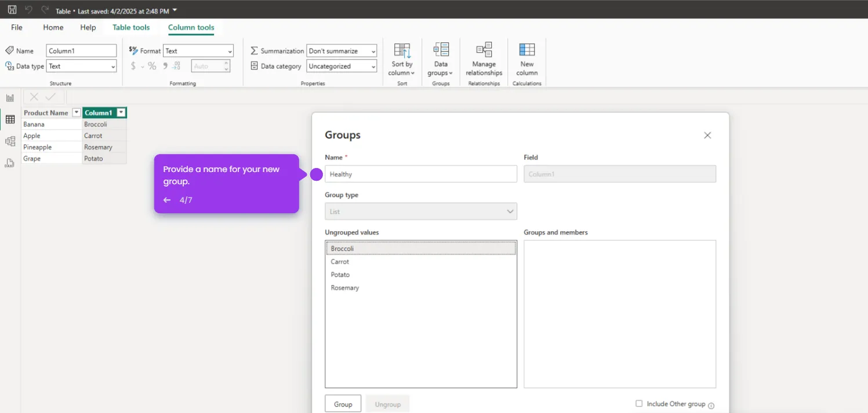Commit formula with checkmark icon
Screen dimensions: 868x413
click(50, 97)
